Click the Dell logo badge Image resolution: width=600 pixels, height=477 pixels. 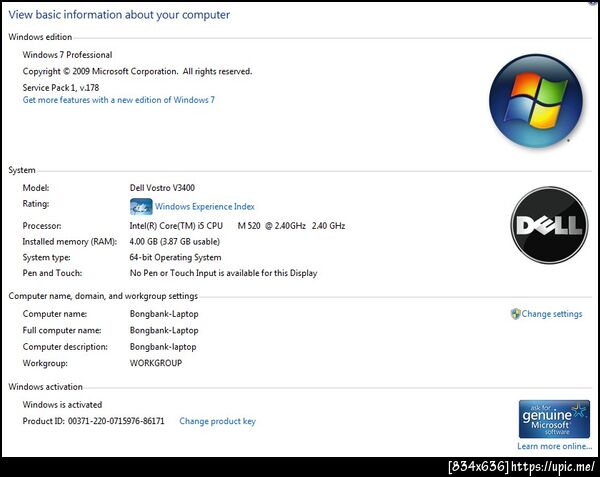tap(549, 225)
